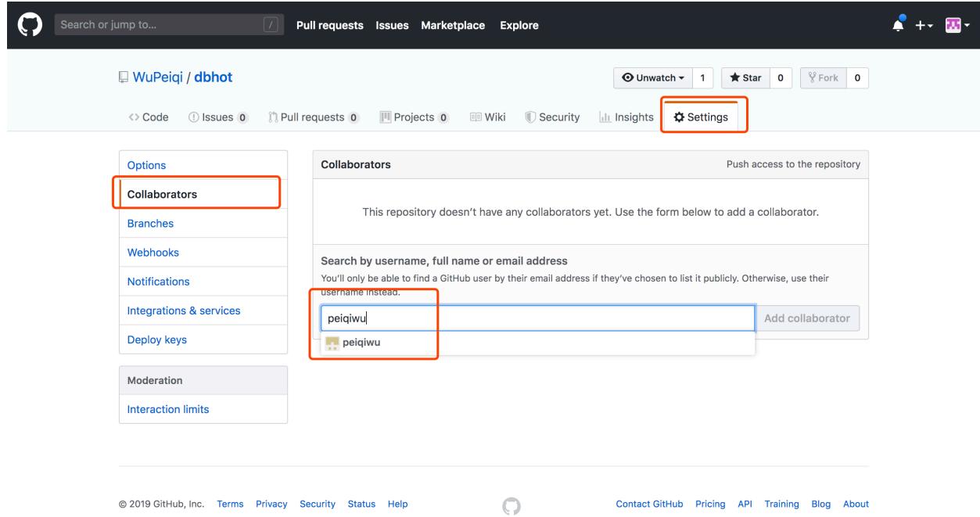Viewport: 980px width, 517px height.
Task: Select the Settings tab
Action: [x=701, y=117]
